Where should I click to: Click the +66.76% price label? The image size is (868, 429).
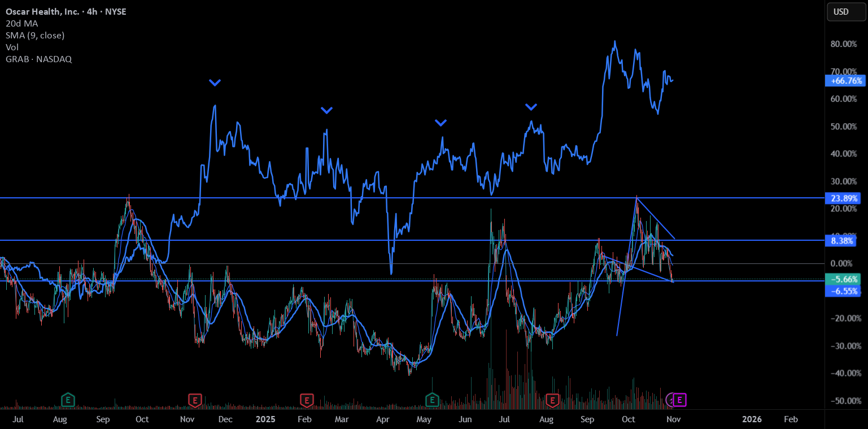click(x=845, y=81)
